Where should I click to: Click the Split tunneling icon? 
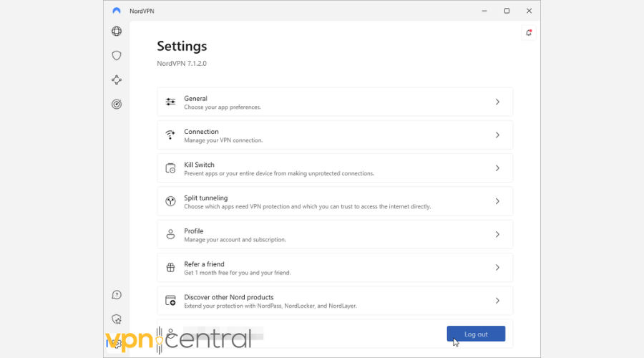click(x=170, y=201)
